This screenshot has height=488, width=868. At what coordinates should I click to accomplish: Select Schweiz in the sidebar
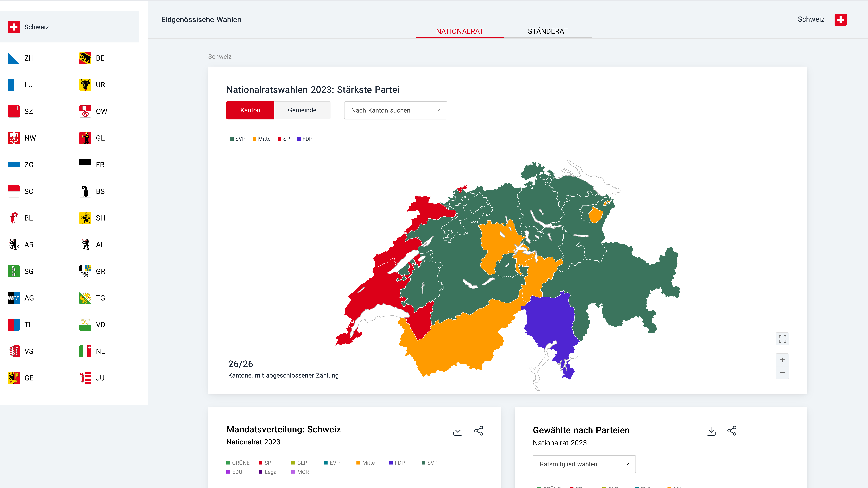pyautogui.click(x=69, y=27)
